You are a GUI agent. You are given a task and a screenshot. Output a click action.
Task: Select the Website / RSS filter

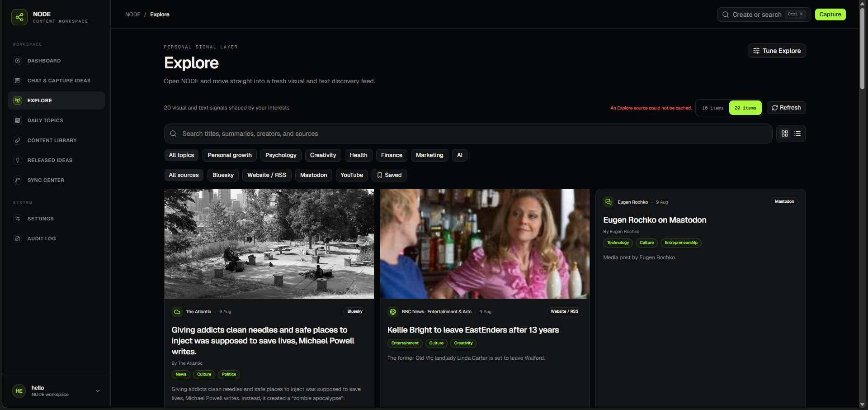tap(267, 175)
